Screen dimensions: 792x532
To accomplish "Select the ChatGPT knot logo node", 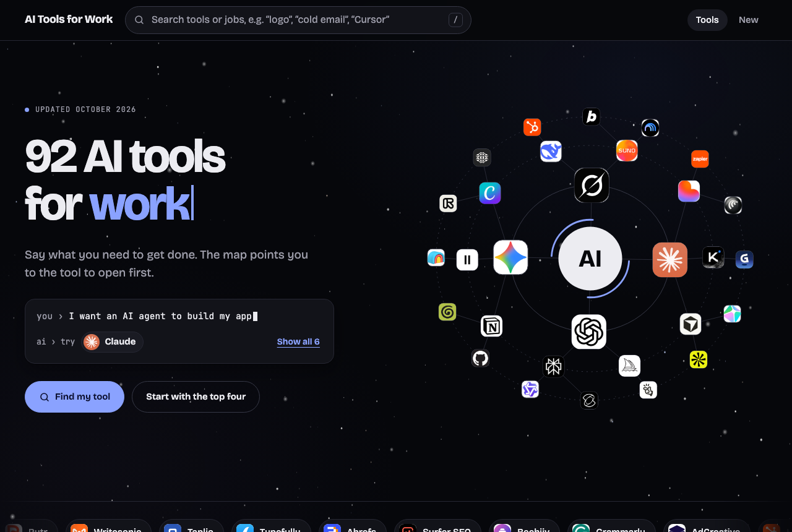I will tap(589, 332).
